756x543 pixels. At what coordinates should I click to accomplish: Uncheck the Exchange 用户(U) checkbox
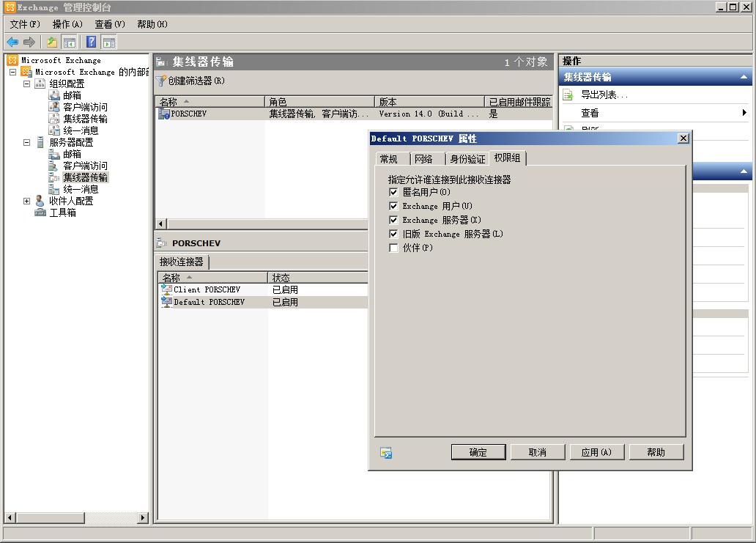pos(393,206)
